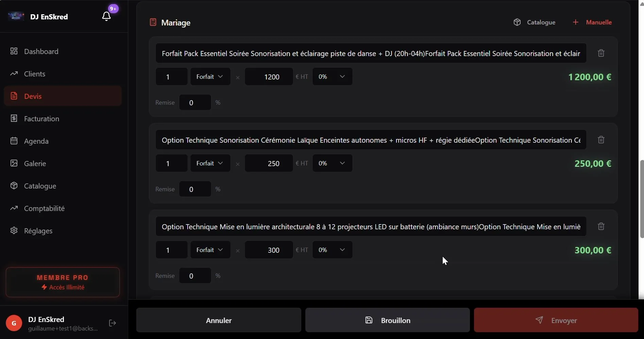Add item from Catalogue in Mariage header

click(x=535, y=22)
